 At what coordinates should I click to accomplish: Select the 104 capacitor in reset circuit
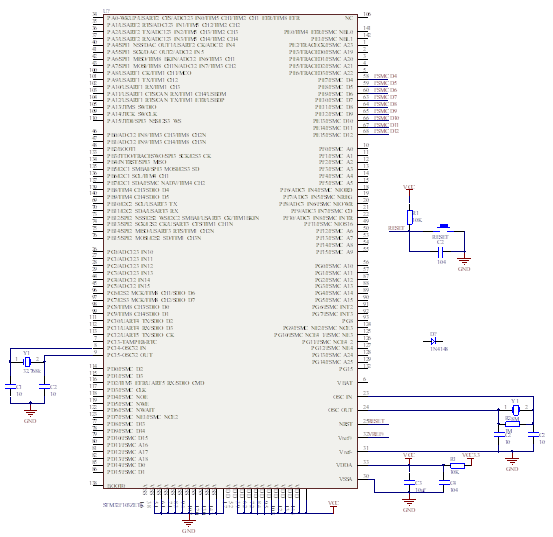(x=440, y=252)
